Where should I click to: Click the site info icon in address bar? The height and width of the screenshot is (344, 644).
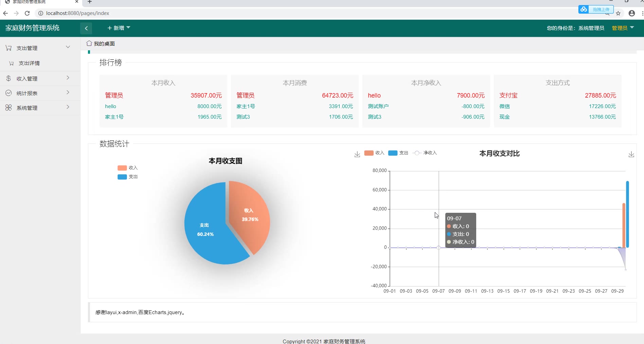pyautogui.click(x=41, y=13)
